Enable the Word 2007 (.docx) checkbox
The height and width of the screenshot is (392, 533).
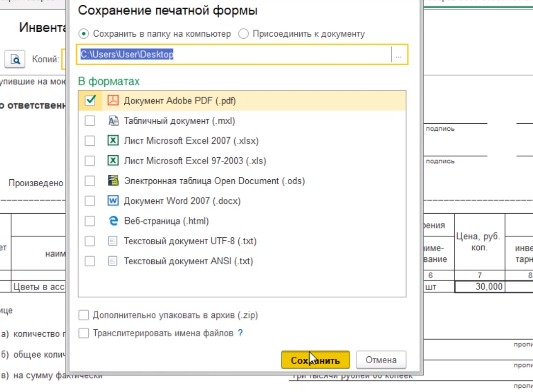pos(90,201)
